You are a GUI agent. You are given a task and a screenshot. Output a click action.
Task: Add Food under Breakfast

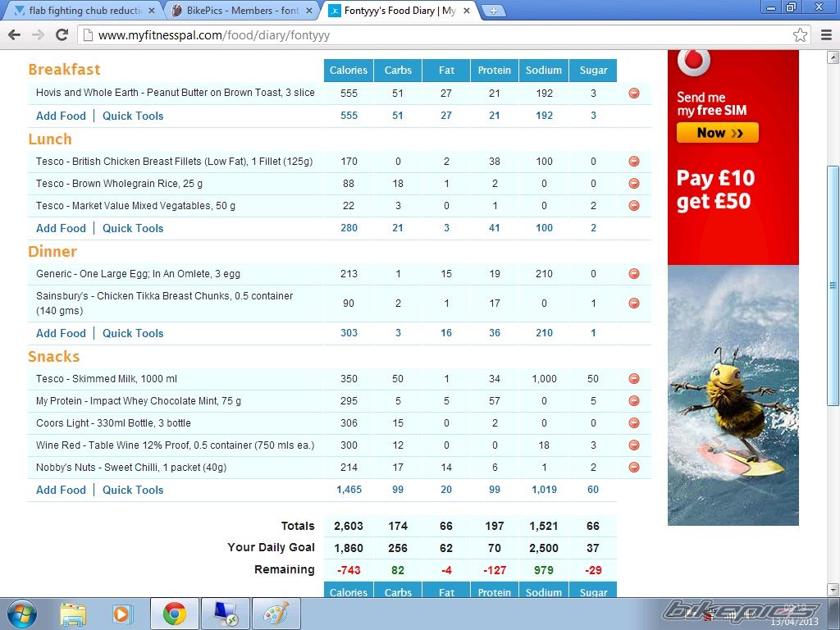61,116
